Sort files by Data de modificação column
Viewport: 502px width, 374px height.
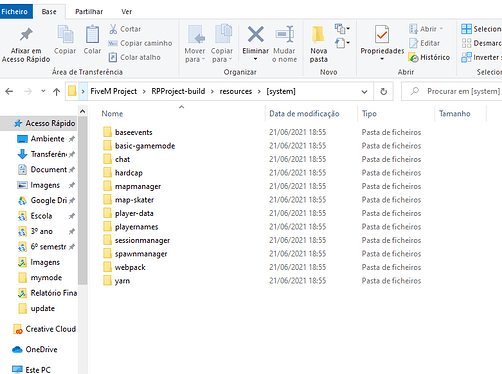click(x=304, y=114)
